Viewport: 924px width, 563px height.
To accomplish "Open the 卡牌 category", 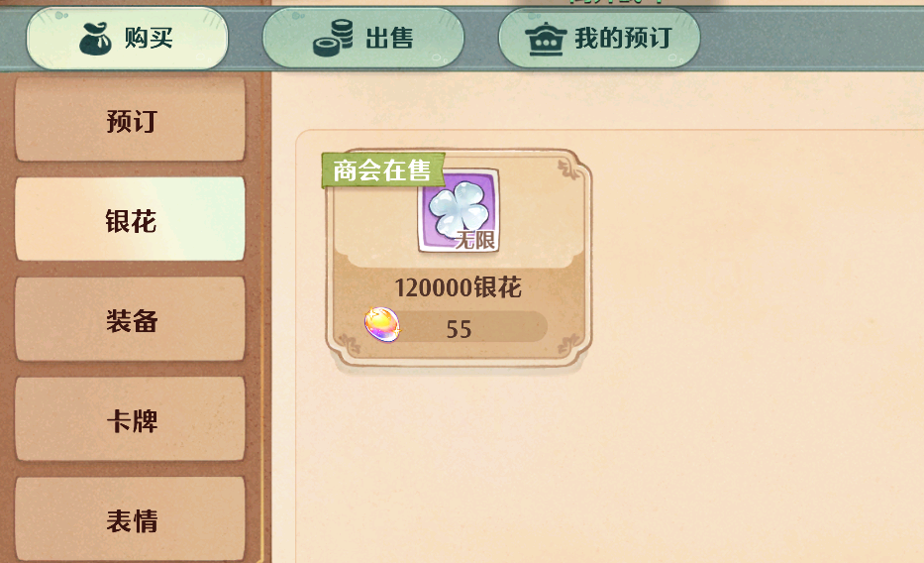I will pos(131,419).
